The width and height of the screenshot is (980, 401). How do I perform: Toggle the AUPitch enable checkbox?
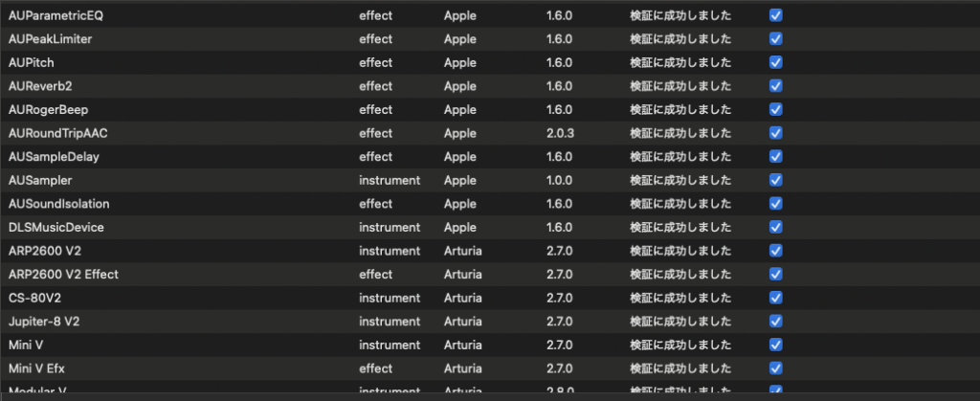coord(776,63)
